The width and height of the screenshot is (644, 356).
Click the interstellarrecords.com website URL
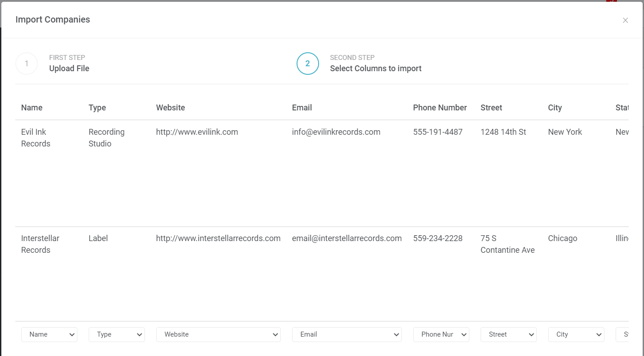[x=218, y=238]
